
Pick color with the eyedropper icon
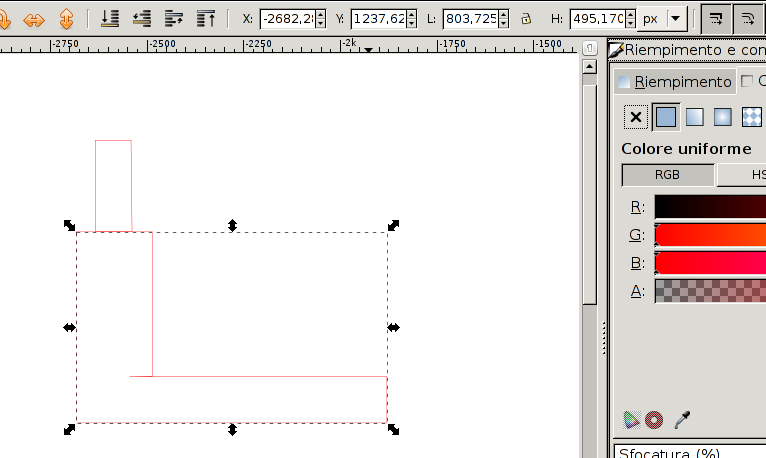tap(682, 420)
